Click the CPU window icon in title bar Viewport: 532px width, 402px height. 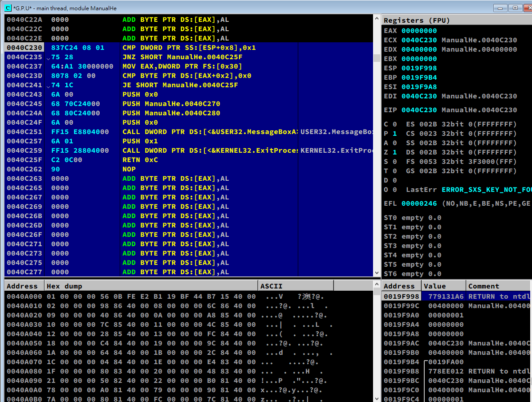coord(8,8)
